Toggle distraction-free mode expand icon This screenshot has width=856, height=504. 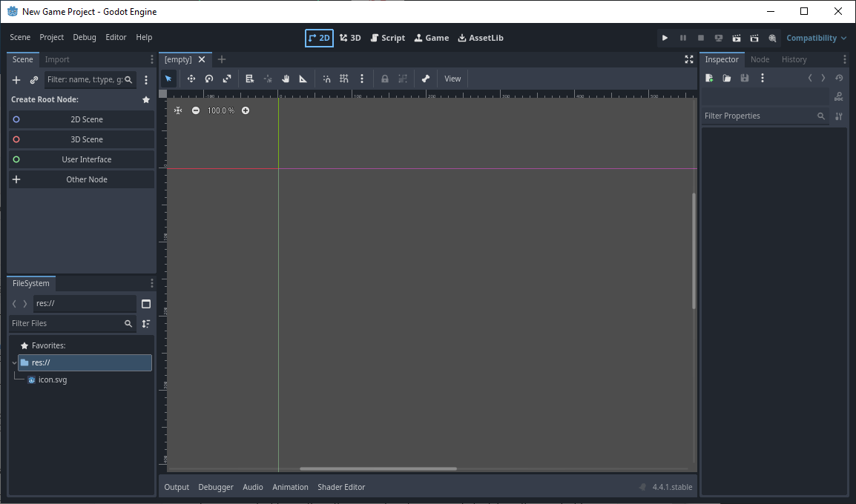689,59
